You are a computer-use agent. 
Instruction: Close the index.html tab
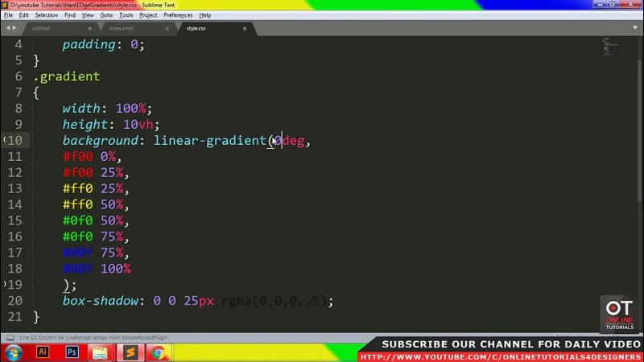click(x=167, y=28)
